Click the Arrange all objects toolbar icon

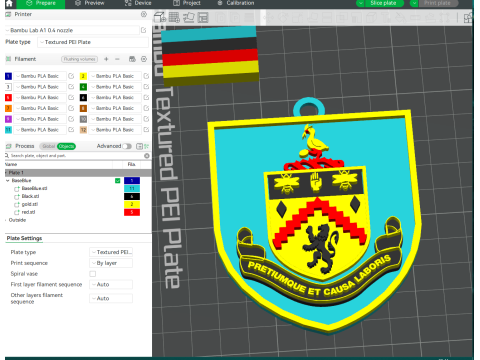click(x=203, y=17)
